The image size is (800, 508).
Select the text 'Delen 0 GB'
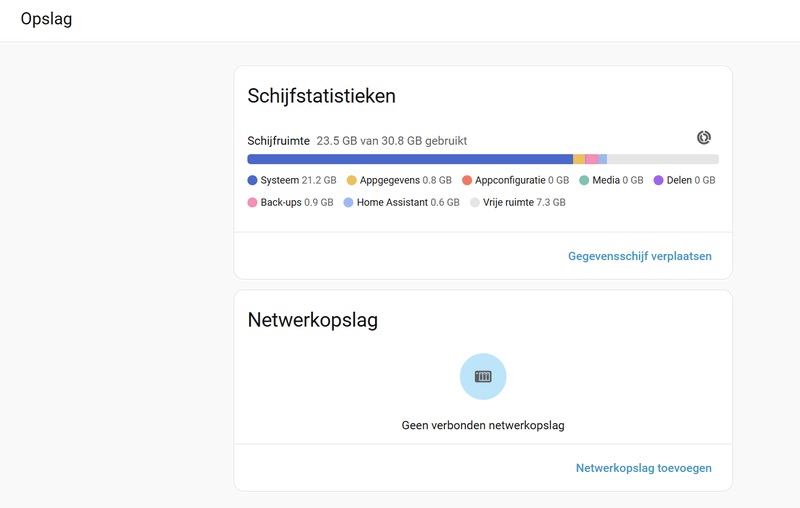click(691, 180)
